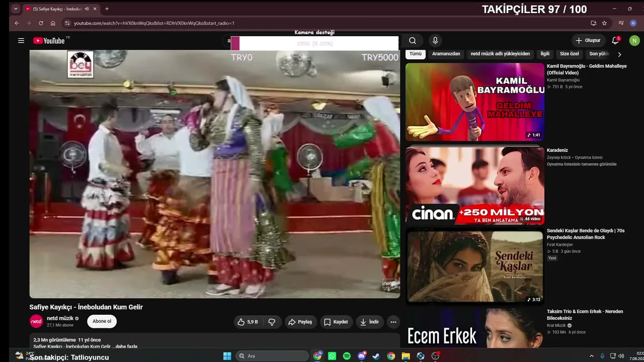Click the Kamil Bayramoğlu channel name

[x=563, y=80]
